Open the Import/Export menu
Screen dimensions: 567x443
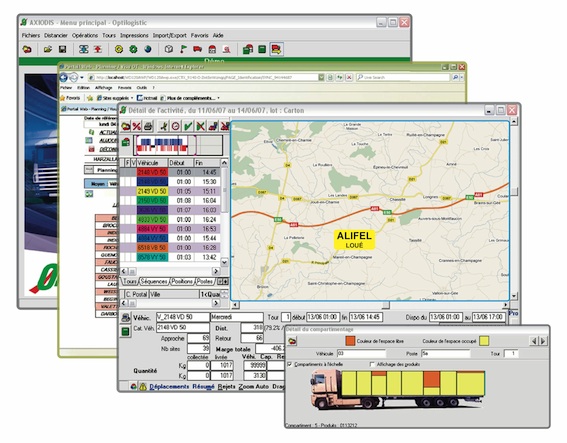(170, 35)
